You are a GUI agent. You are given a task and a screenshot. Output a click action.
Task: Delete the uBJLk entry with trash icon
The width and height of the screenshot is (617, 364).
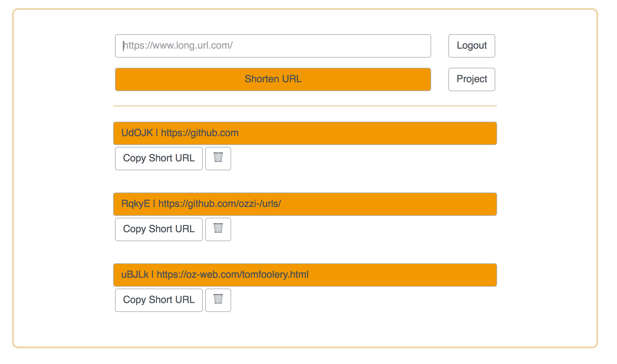coord(218,300)
